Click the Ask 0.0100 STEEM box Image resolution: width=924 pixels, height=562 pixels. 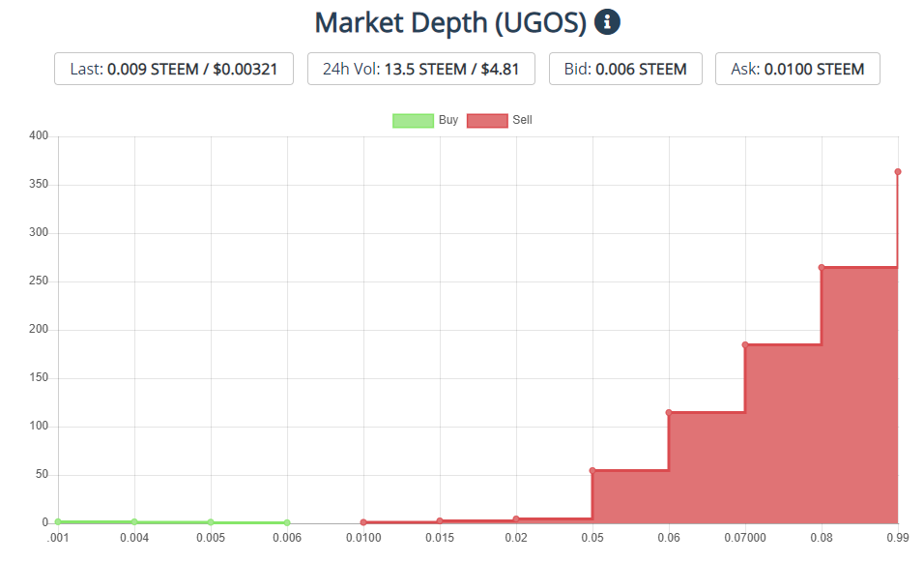click(x=797, y=69)
